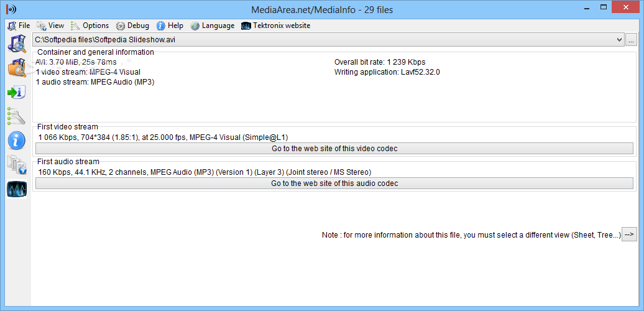Click the Open Folder sidebar icon

[x=17, y=68]
